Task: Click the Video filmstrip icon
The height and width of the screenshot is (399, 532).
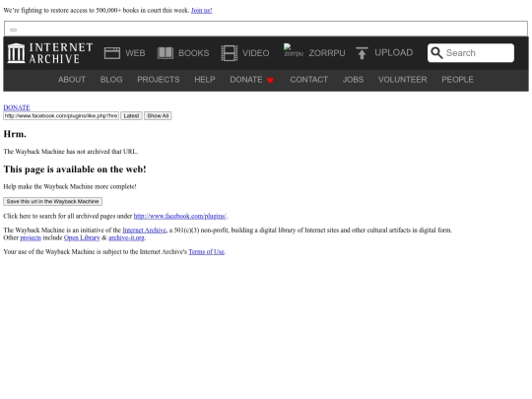Action: (229, 53)
